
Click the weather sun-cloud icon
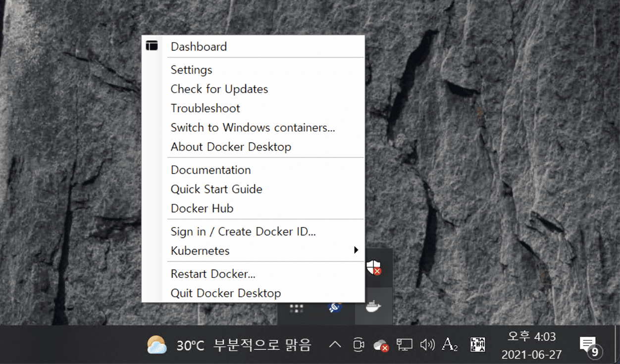coord(157,345)
